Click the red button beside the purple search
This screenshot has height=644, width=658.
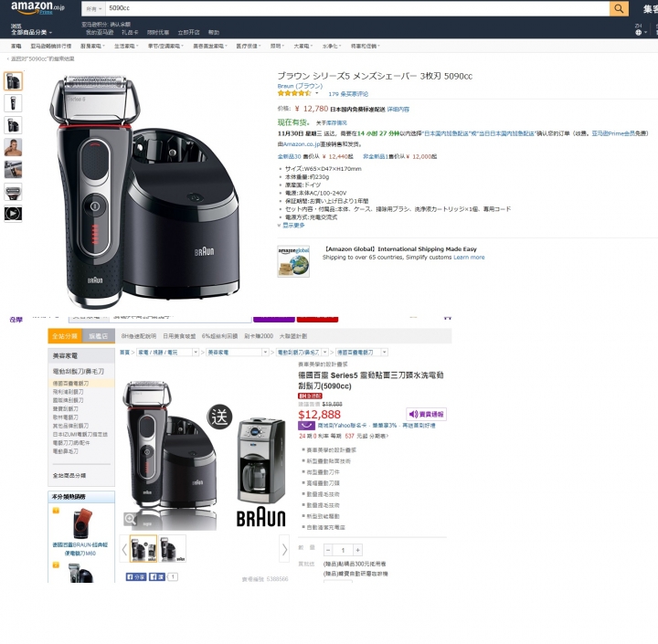[317, 319]
